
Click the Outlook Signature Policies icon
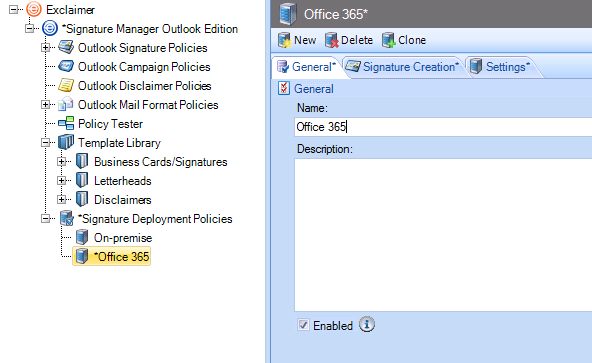coord(66,48)
